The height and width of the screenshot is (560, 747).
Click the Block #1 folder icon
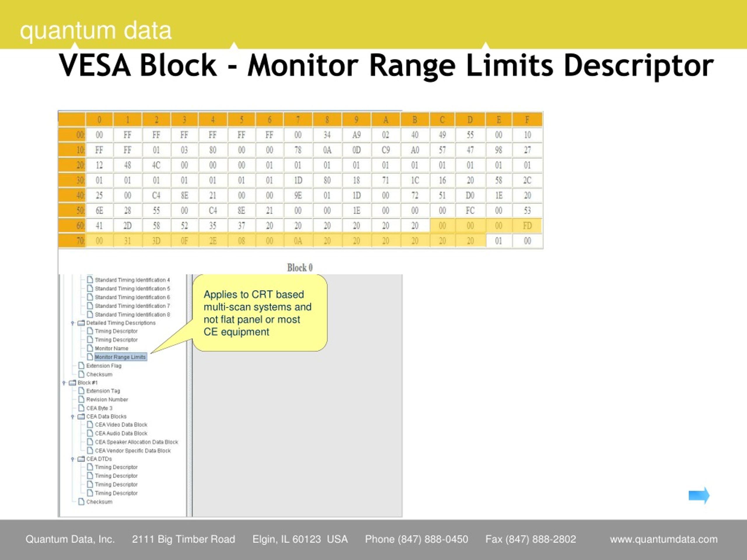73,382
